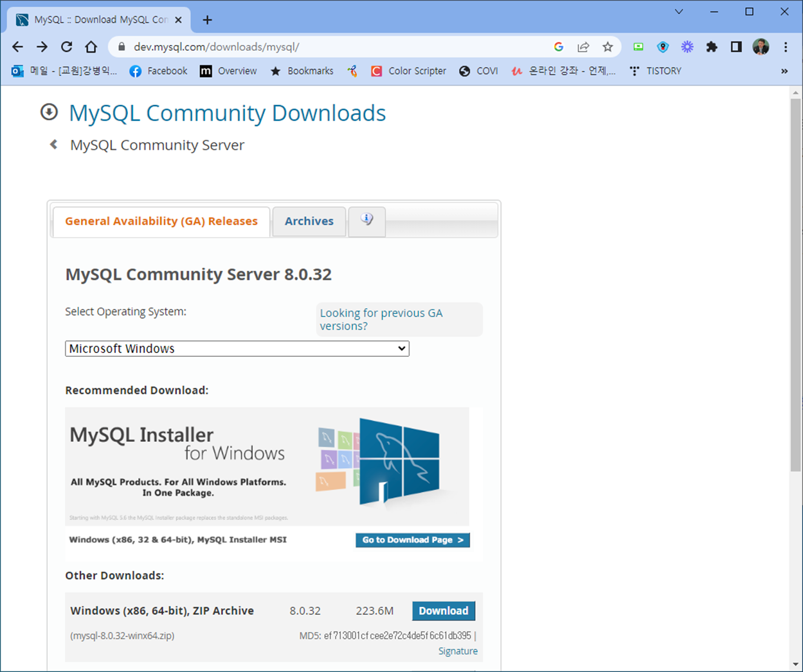Click the mysql-8.0.32-winx64.zip filename text
803x672 pixels.
coord(122,635)
